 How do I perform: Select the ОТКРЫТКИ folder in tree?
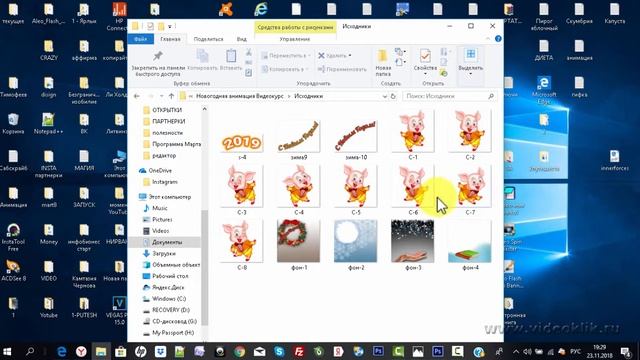167,110
